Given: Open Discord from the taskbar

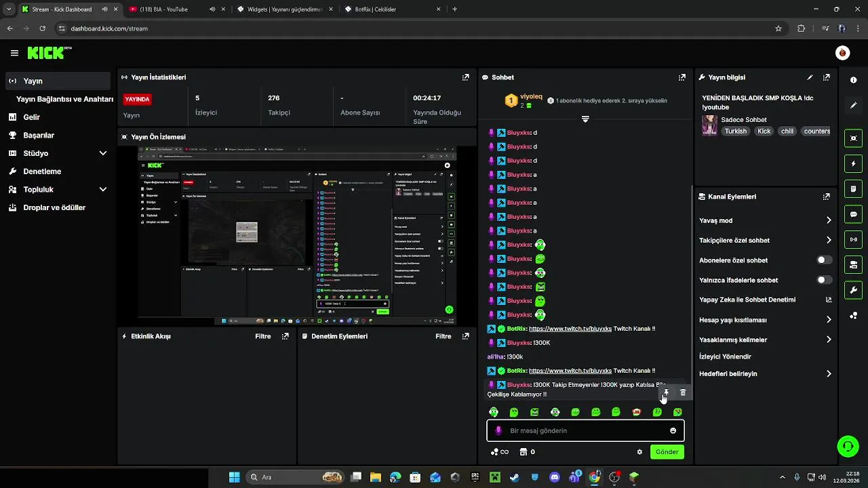Looking at the screenshot, I should [555, 477].
